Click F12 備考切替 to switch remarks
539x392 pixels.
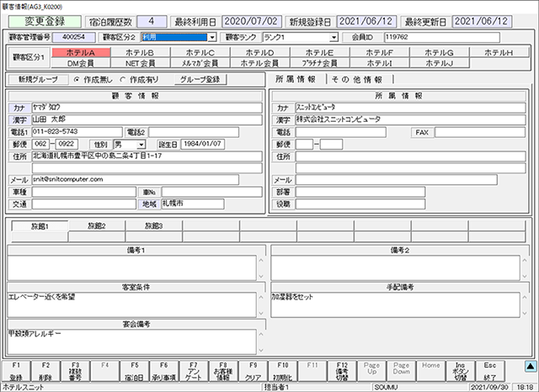[x=342, y=371]
